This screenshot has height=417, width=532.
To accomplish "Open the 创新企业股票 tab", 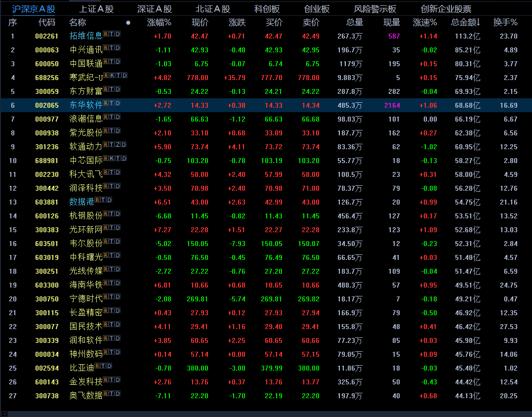I will click(446, 9).
